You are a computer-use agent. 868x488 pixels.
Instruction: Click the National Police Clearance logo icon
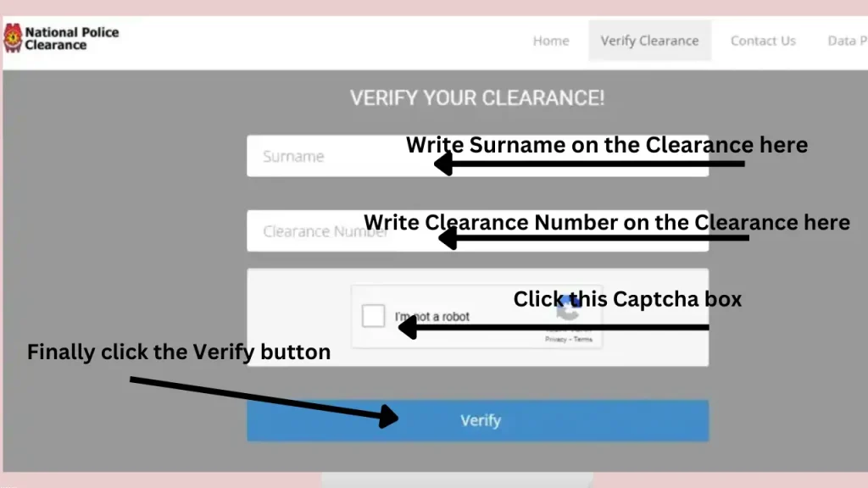[13, 38]
